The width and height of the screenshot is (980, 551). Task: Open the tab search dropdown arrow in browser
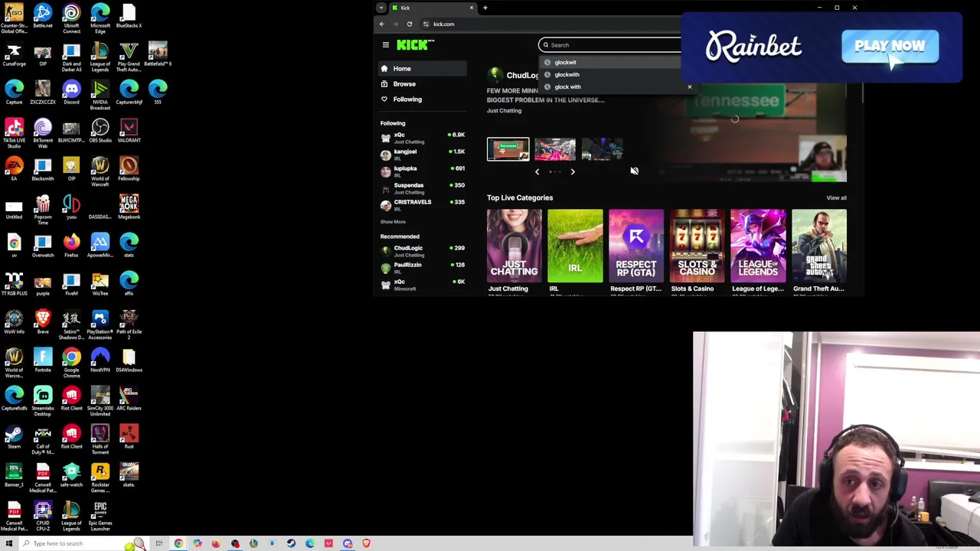click(381, 8)
